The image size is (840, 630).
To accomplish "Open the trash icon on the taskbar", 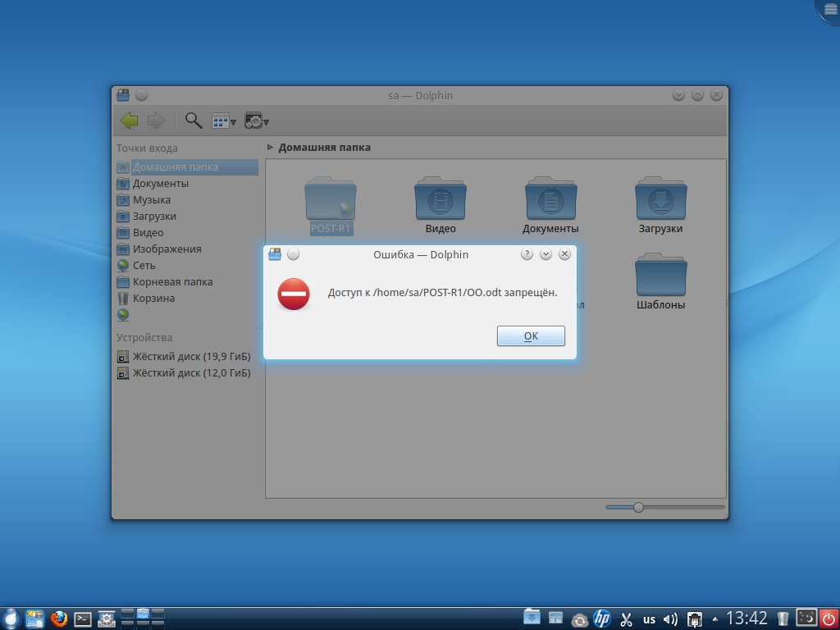I will point(783,619).
